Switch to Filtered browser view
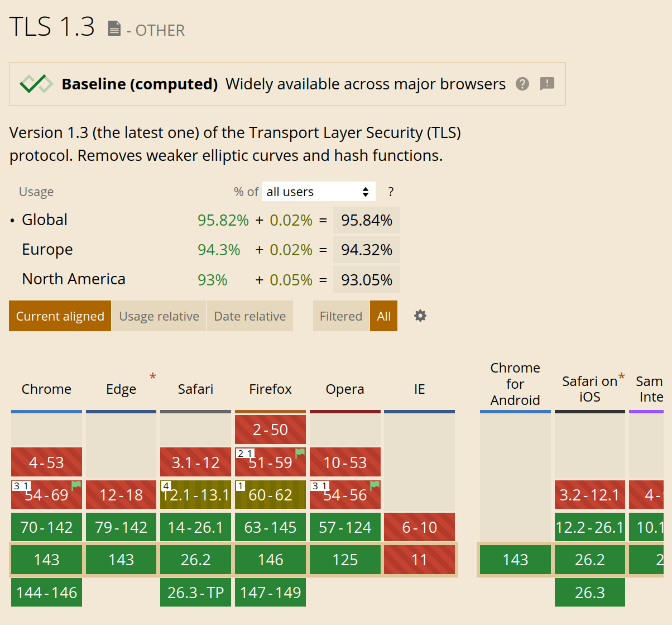672x625 pixels. click(x=340, y=316)
